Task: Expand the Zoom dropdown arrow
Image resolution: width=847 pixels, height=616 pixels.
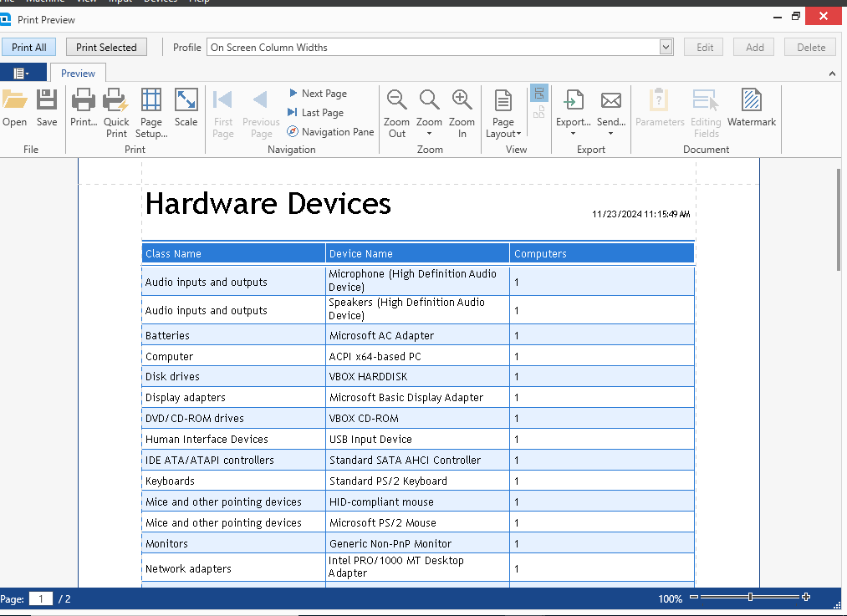Action: [x=430, y=134]
